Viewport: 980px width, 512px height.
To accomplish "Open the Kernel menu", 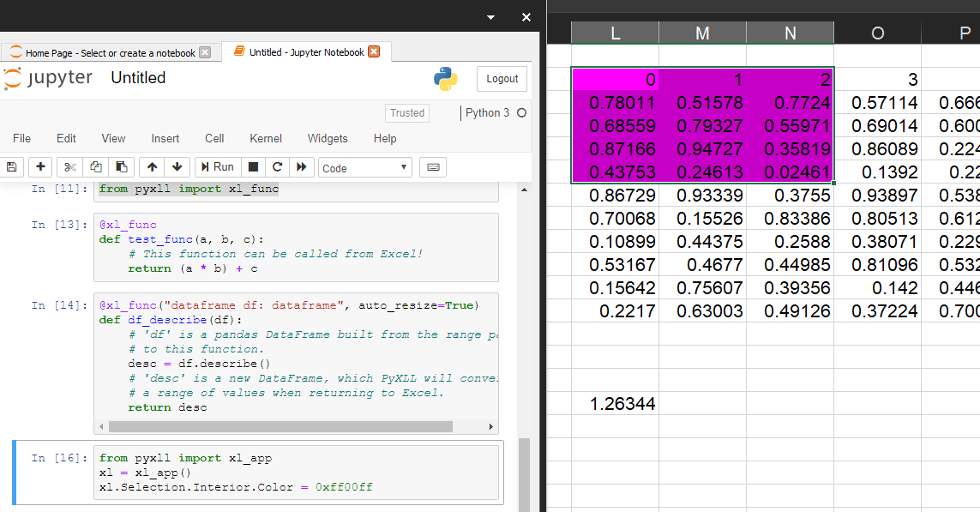I will [265, 138].
